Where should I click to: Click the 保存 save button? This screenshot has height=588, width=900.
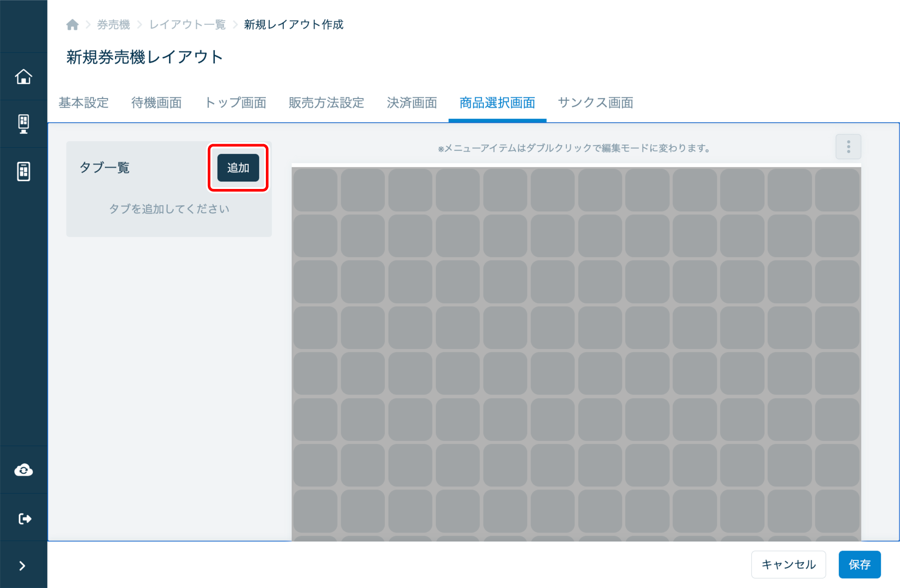[x=859, y=564]
